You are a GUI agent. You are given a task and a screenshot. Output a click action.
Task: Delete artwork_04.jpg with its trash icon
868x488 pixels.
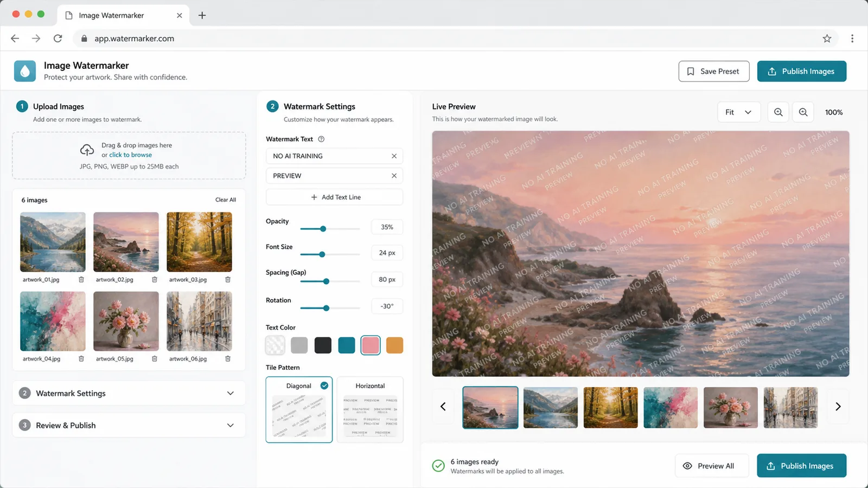[x=81, y=359]
